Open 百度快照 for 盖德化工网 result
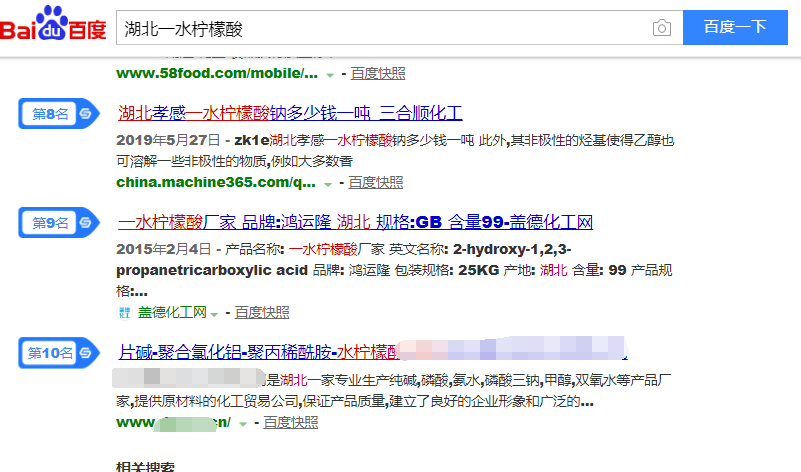Screen dimensions: 801x472 coord(262,312)
